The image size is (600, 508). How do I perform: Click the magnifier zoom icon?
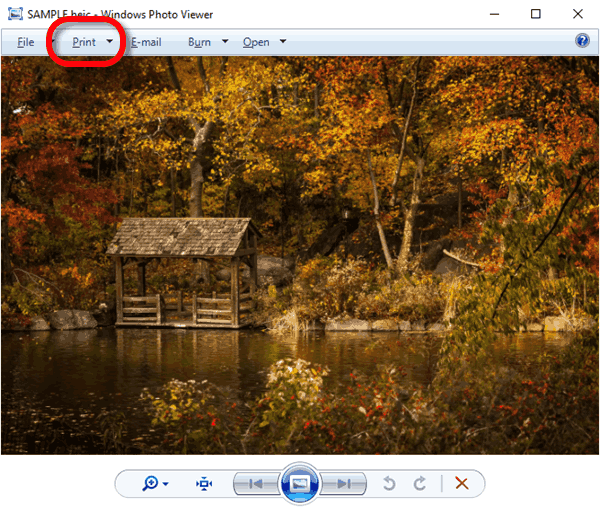[x=150, y=484]
